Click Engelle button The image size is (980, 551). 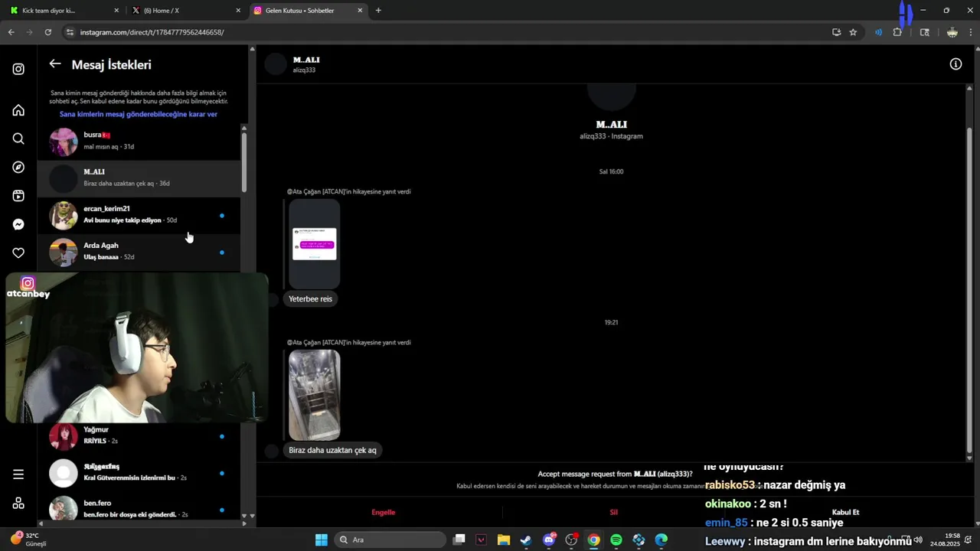383,512
